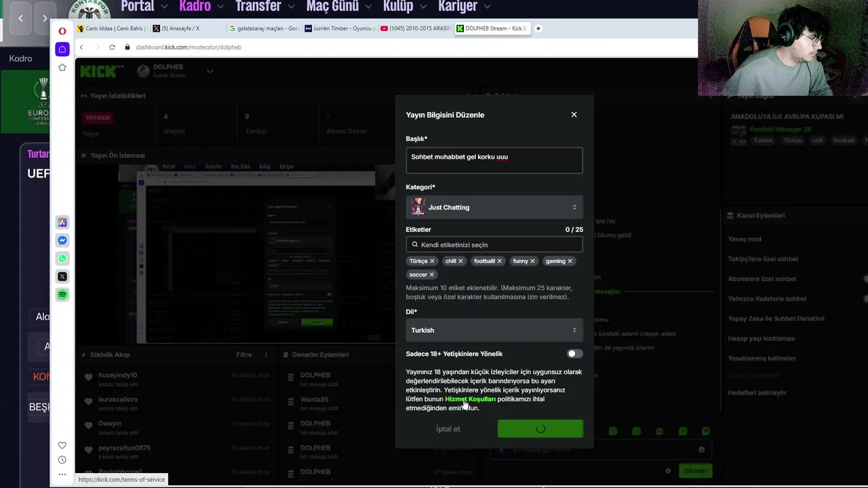Viewport: 868px width, 488px height.
Task: Open Messenger in Opera sidebar
Action: click(x=62, y=241)
